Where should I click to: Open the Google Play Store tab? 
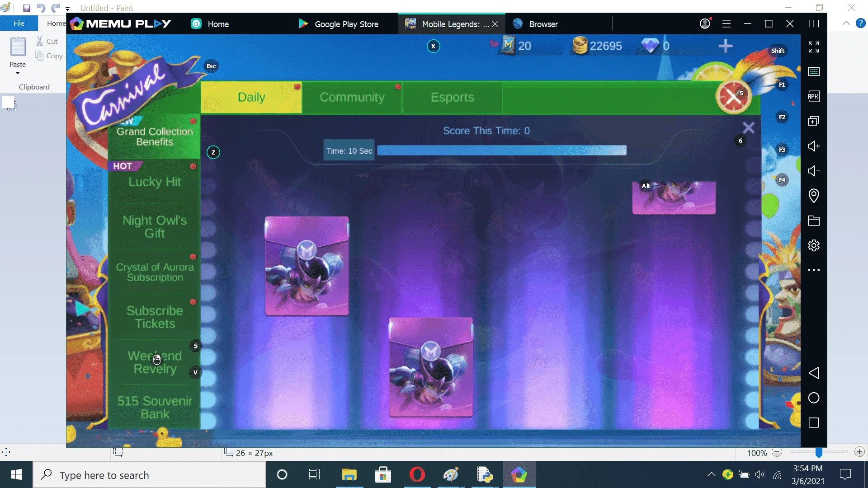(x=339, y=24)
